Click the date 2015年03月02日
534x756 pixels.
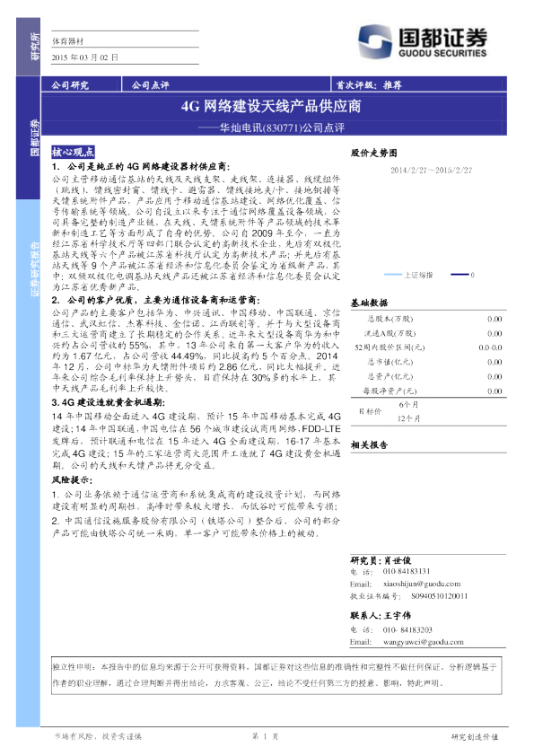pyautogui.click(x=85, y=57)
